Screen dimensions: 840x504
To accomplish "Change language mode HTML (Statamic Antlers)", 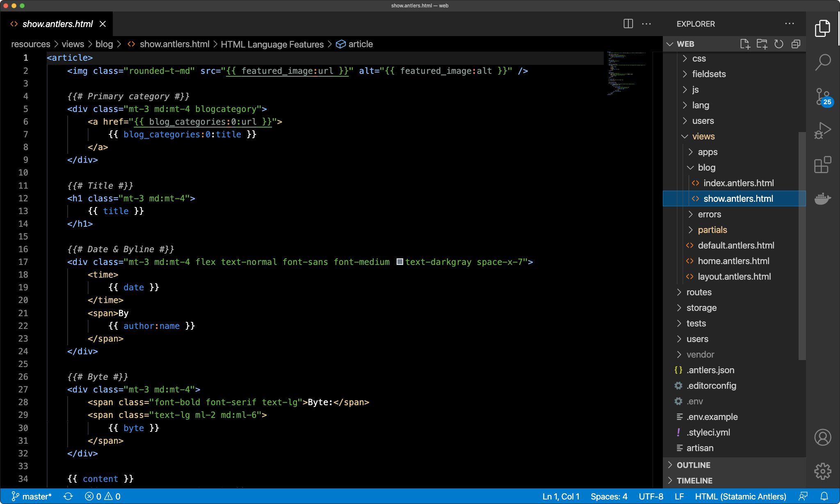I will click(x=740, y=496).
